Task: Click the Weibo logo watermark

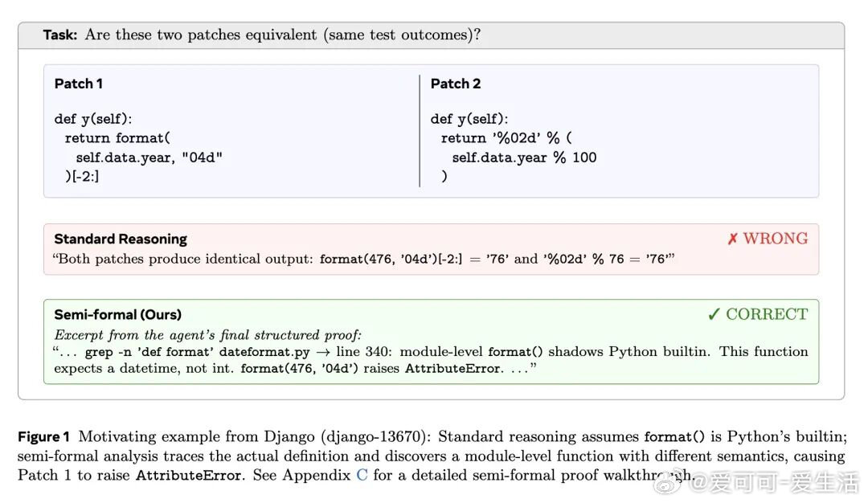Action: (x=668, y=481)
